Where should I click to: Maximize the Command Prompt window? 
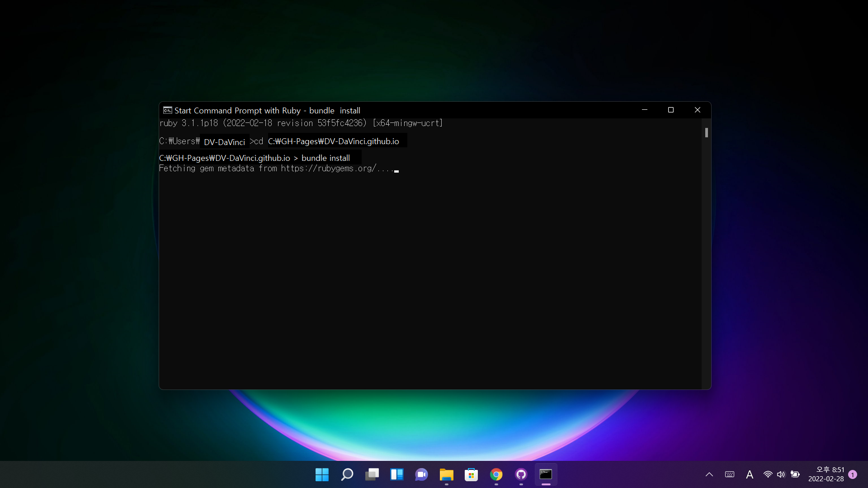pyautogui.click(x=671, y=110)
